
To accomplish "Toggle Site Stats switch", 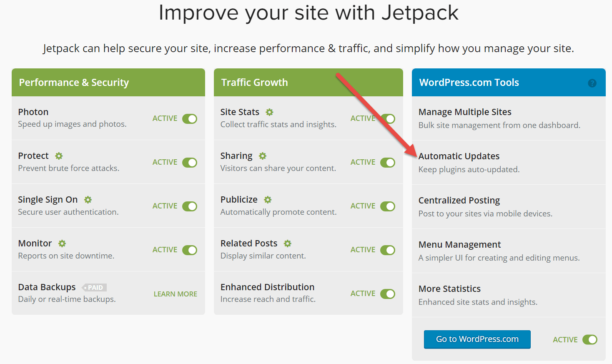I will click(x=388, y=119).
